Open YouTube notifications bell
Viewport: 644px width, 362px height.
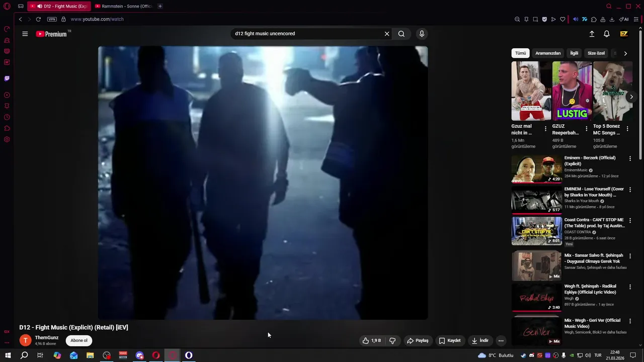tap(607, 34)
